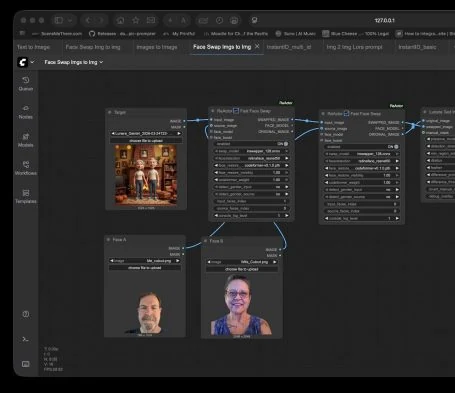455x393 pixels.
Task: Click the browser sidebar toggle icon
Action: pyautogui.click(x=59, y=20)
